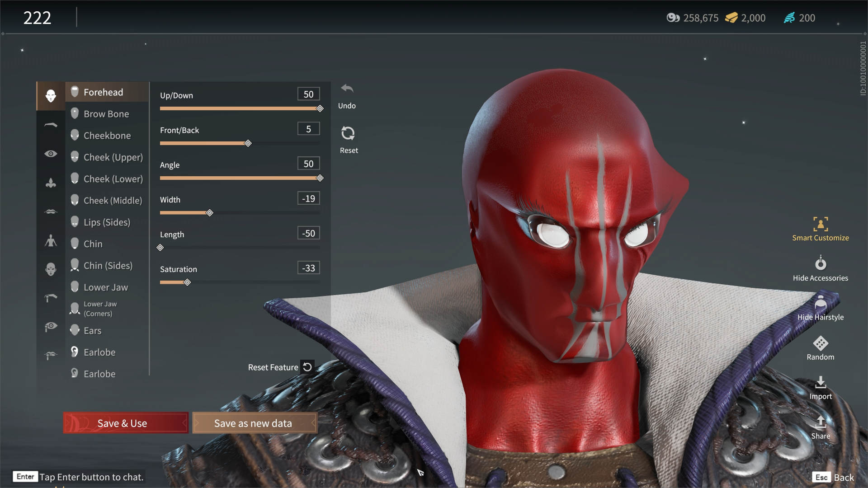
Task: Open the body shape category icon
Action: [x=51, y=241]
